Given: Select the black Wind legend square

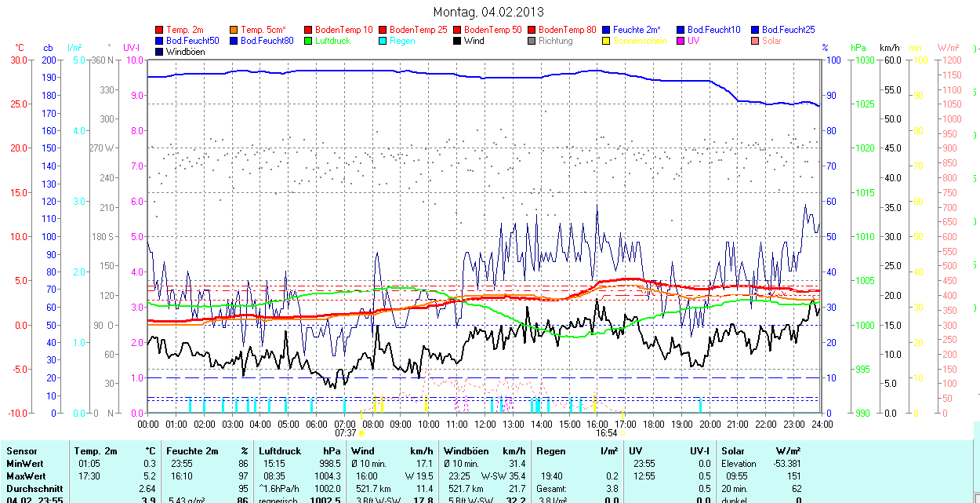Looking at the screenshot, I should [458, 41].
